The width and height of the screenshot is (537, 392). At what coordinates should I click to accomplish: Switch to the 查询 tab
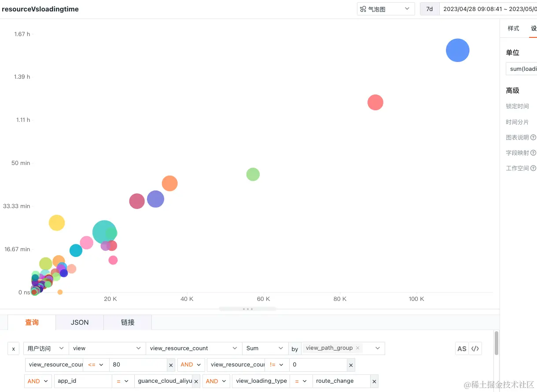[x=32, y=322]
